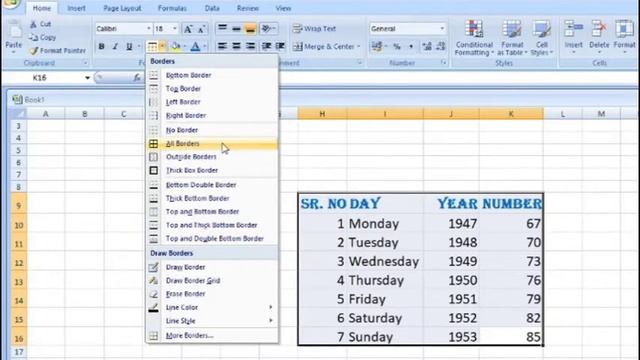Image resolution: width=640 pixels, height=360 pixels.
Task: Switch to the Page Layout tab
Action: click(x=122, y=8)
